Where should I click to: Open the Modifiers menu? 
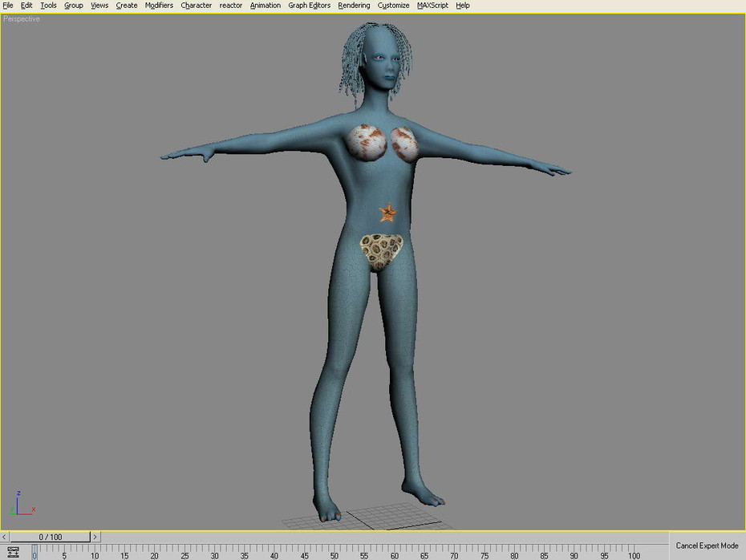(159, 6)
